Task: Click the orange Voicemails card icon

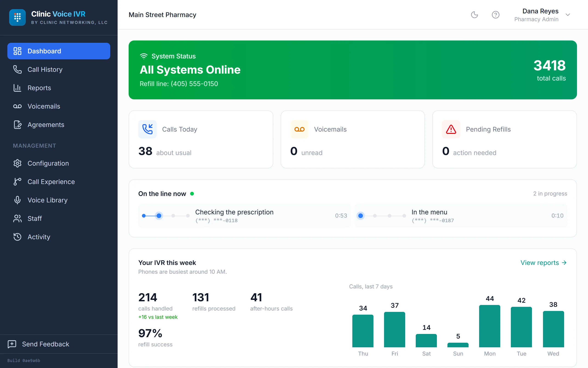Action: coord(299,129)
